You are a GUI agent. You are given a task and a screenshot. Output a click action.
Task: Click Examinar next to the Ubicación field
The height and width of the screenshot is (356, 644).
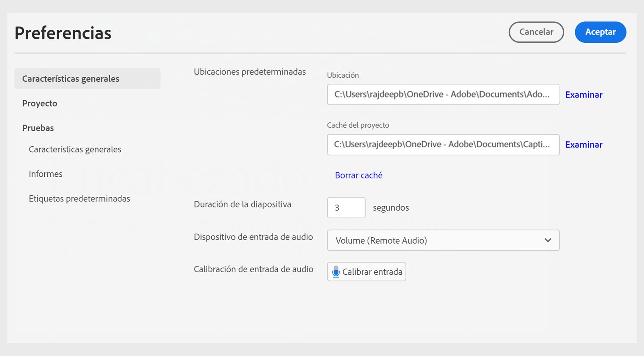click(x=584, y=95)
